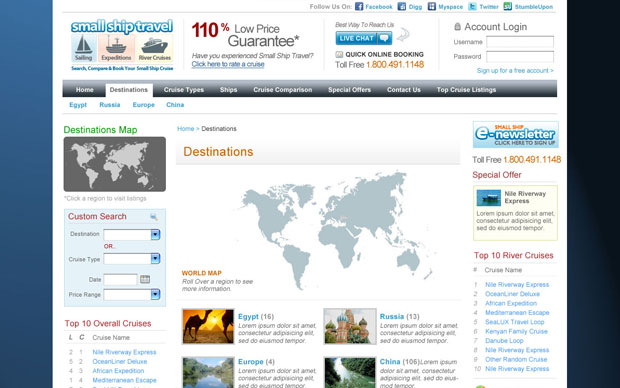The image size is (620, 388).
Task: Open the Egypt camel thumbnail
Action: (x=208, y=326)
